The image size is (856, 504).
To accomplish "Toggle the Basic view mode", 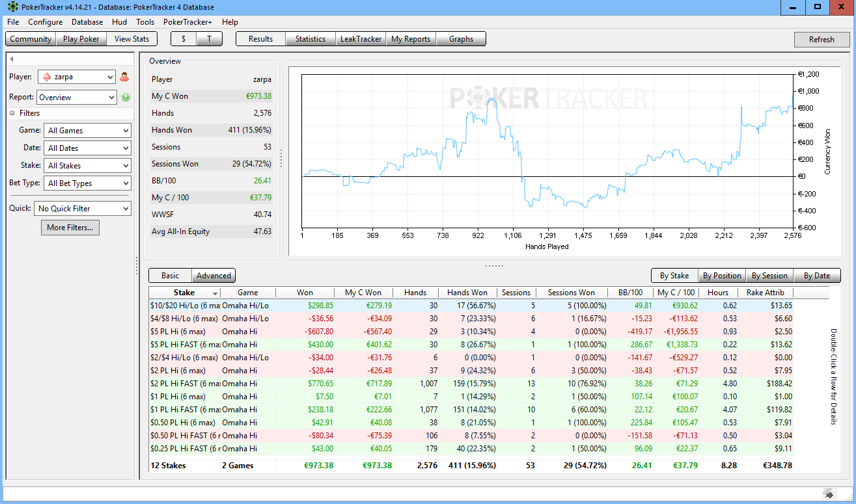I will tap(170, 276).
